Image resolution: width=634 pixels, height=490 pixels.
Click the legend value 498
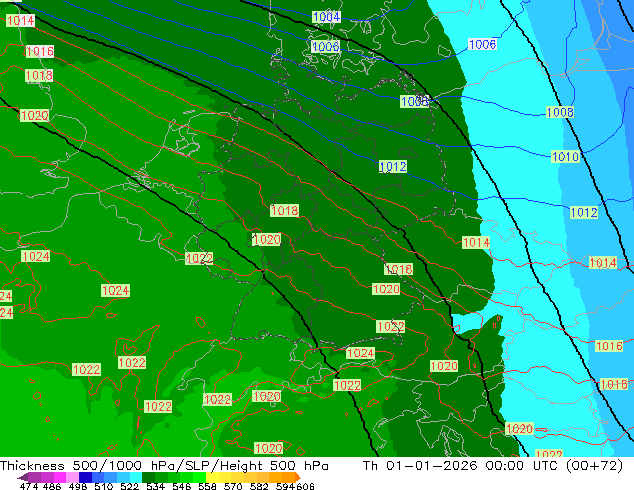tap(78, 486)
